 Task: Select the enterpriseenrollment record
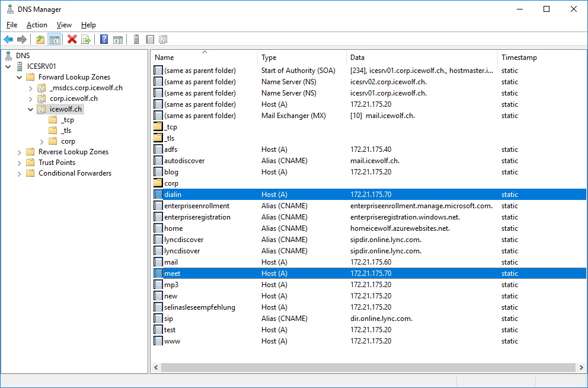[x=369, y=206]
